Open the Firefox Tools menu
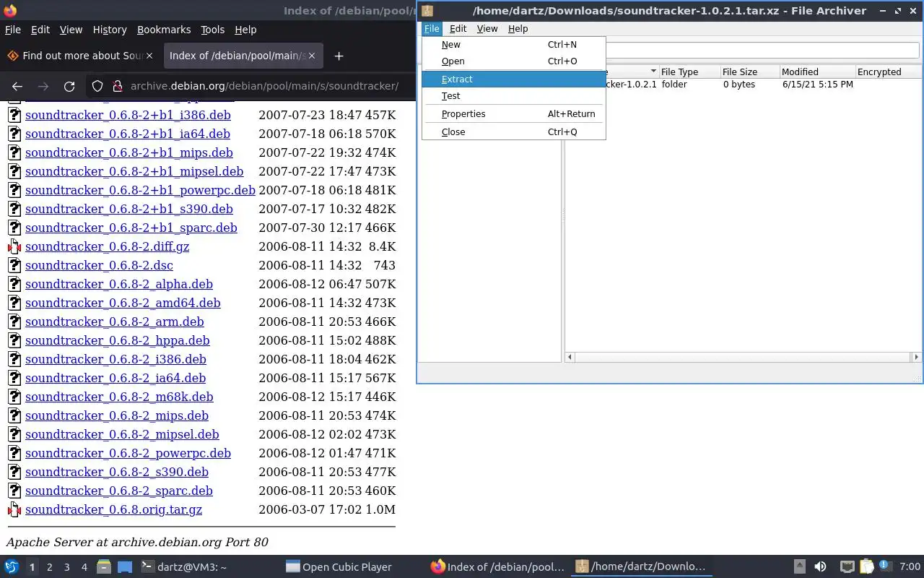The image size is (924, 578). coord(212,30)
